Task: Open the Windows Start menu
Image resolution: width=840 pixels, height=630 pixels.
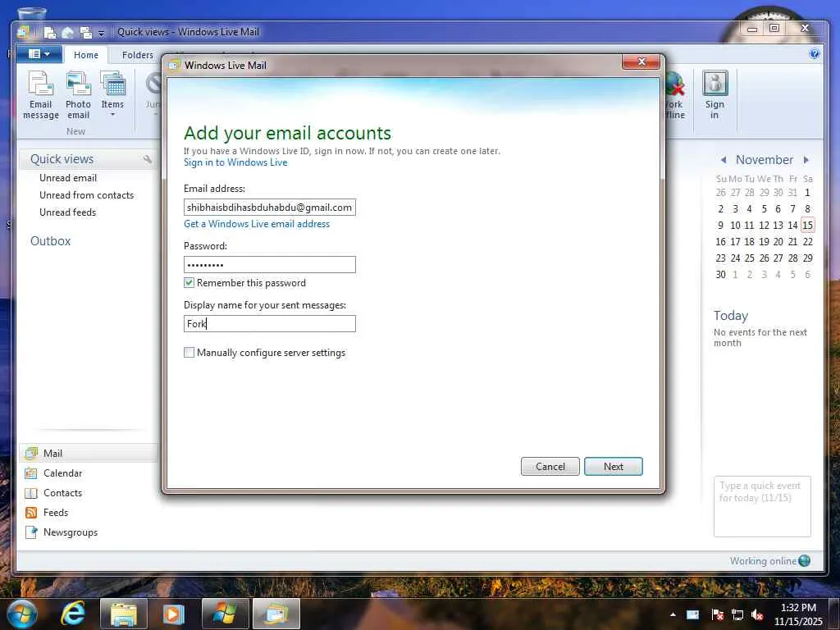Action: pyautogui.click(x=22, y=614)
